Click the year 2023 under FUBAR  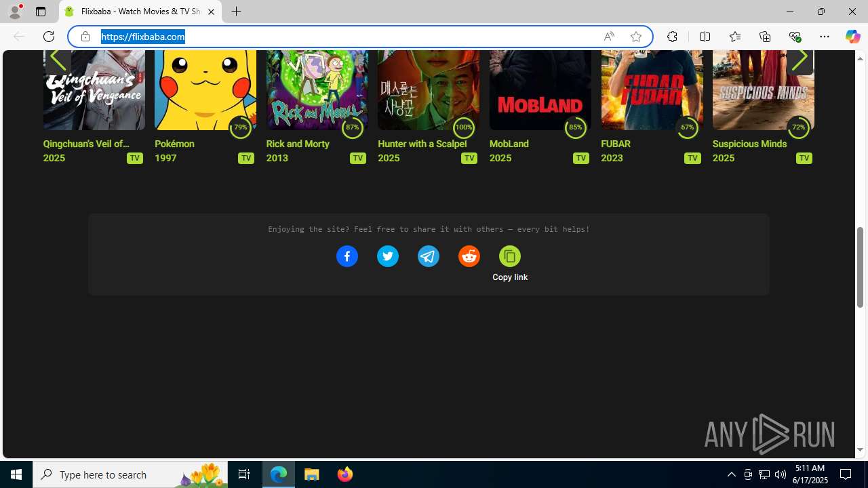click(x=612, y=158)
